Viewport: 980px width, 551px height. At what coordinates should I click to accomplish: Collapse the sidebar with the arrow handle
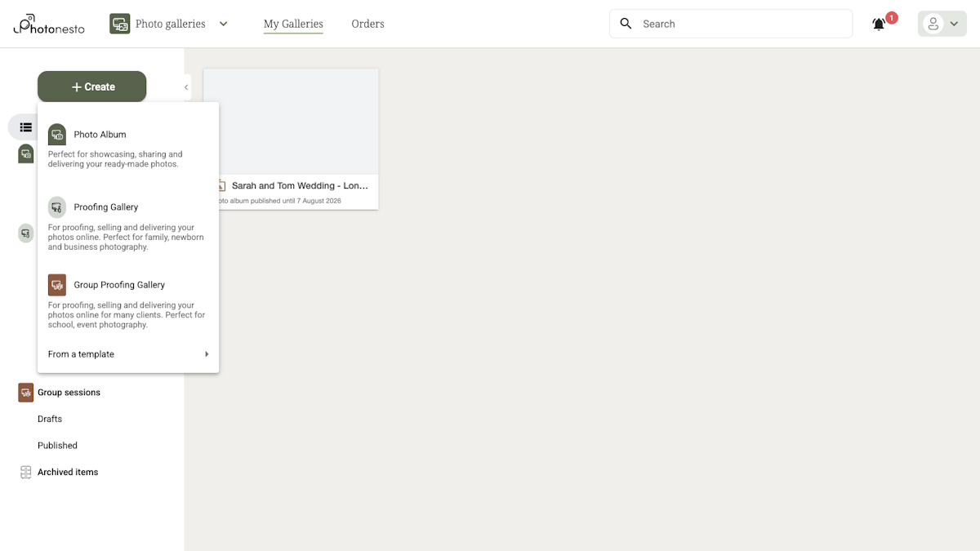[186, 87]
